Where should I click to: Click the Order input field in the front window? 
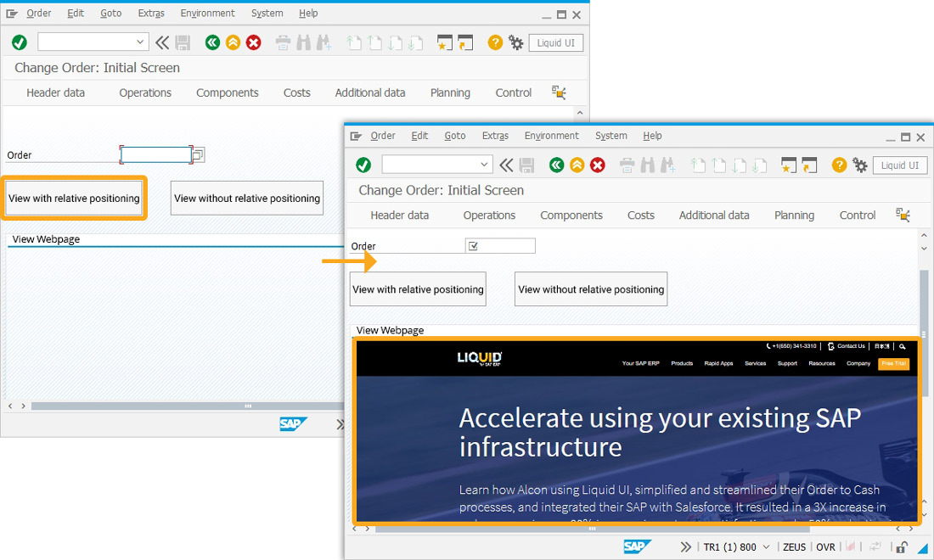pyautogui.click(x=500, y=246)
